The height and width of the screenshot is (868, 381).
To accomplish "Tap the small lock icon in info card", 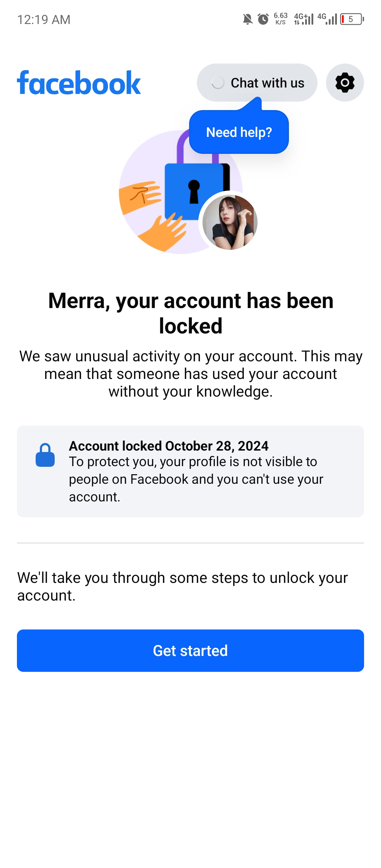I will click(x=45, y=455).
